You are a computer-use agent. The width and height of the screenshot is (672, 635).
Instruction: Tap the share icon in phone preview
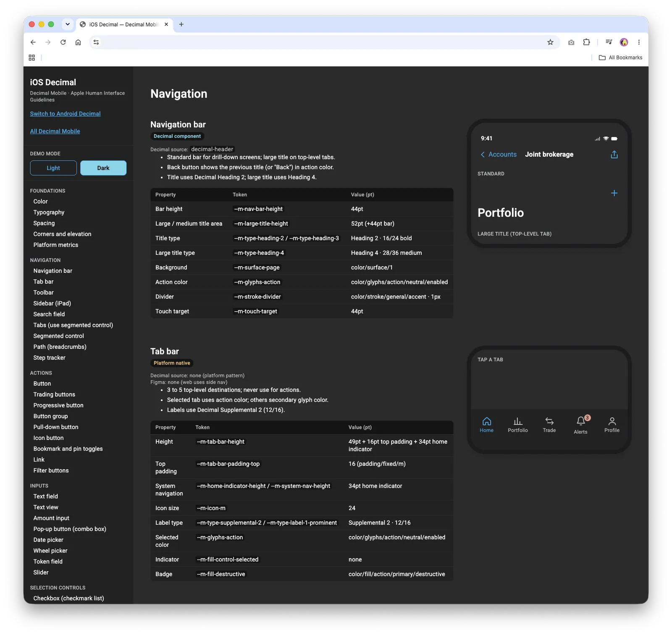click(x=614, y=155)
